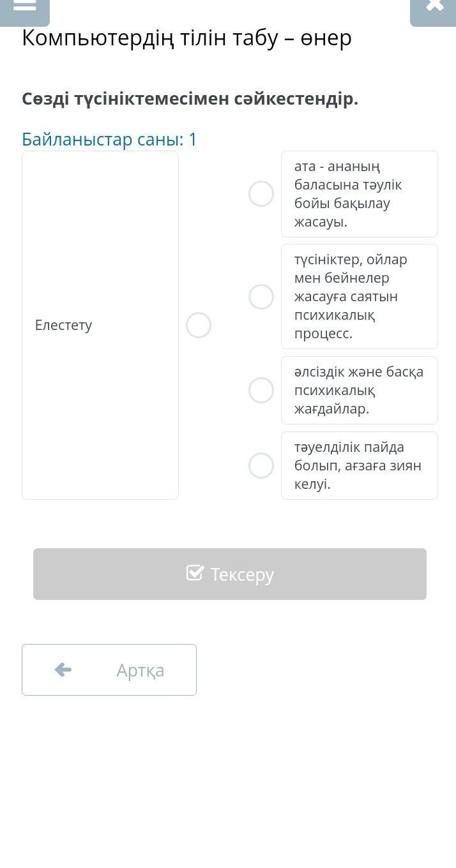Click the 'Байланыстар саны: 1' label

tap(110, 139)
